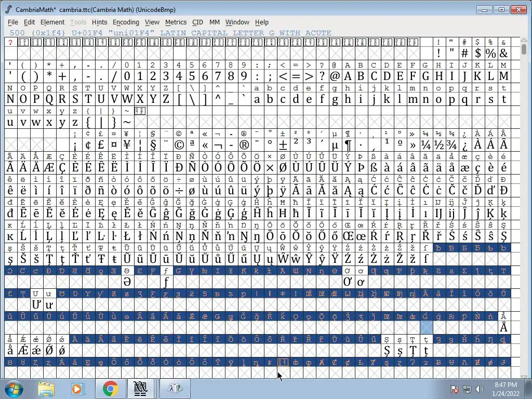Viewport: 532px width, 399px height.
Task: Select the registered ® glyph cell
Action: click(244, 145)
